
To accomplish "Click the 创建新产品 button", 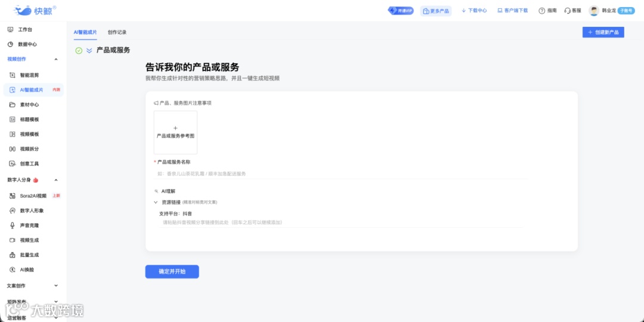I will coord(603,32).
